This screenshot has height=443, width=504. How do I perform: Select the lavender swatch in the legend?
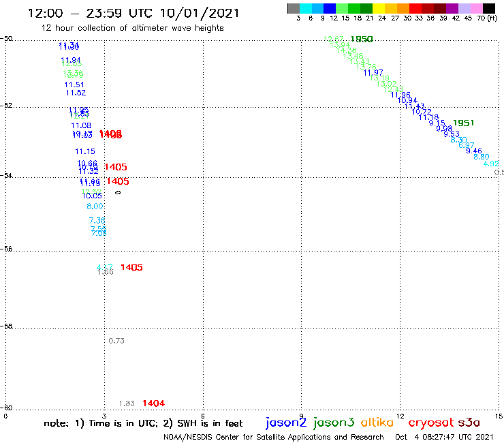pyautogui.click(x=464, y=8)
